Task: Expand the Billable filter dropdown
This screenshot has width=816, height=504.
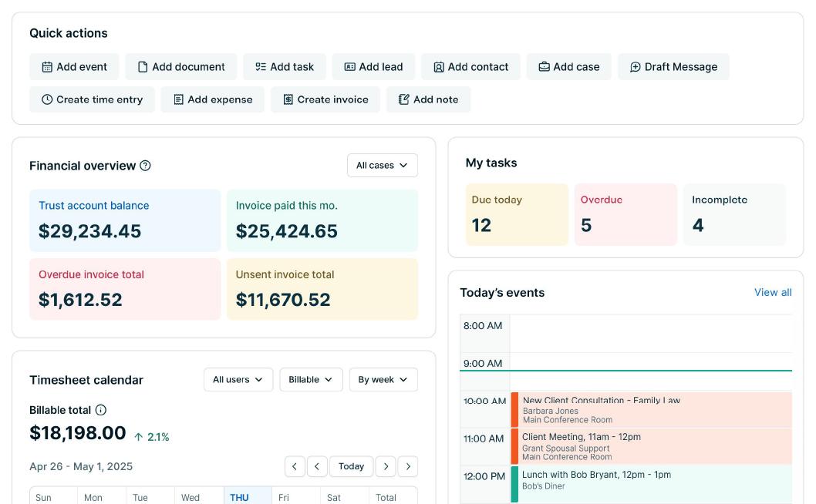Action: click(310, 379)
